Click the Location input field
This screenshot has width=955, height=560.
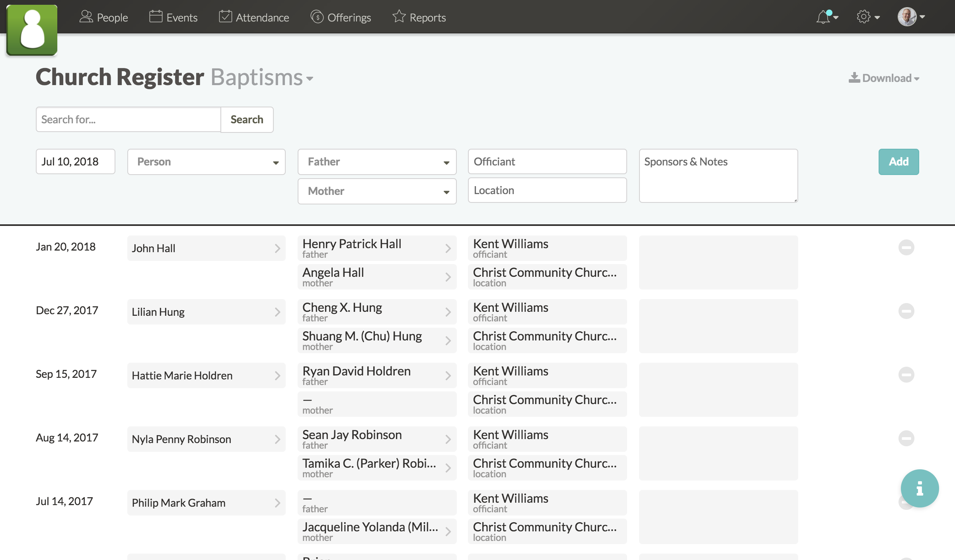pyautogui.click(x=547, y=190)
